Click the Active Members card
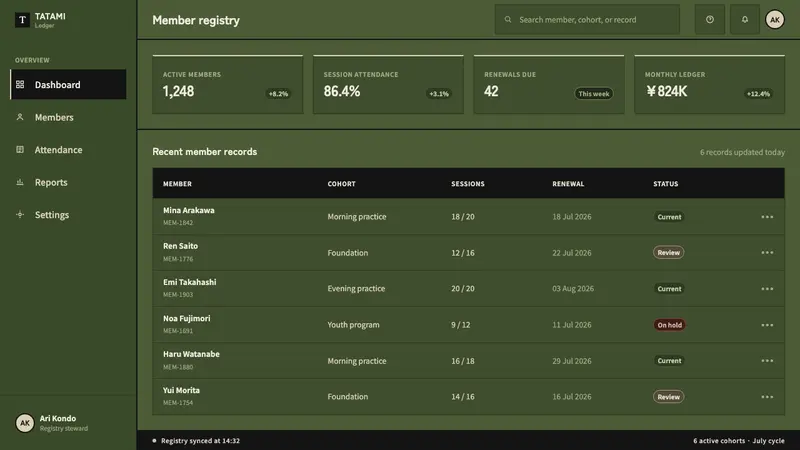Viewport: 800px width, 450px height. pyautogui.click(x=228, y=84)
